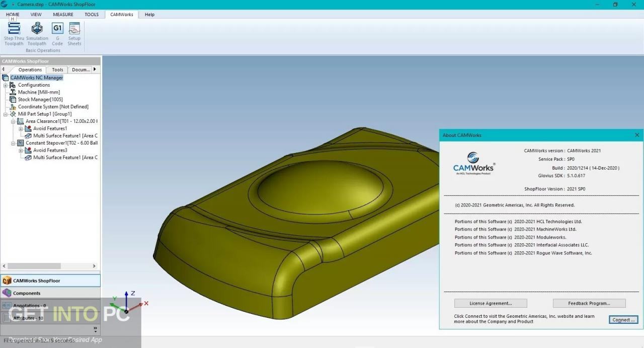
Task: Click the Components panel icon
Action: pos(7,293)
